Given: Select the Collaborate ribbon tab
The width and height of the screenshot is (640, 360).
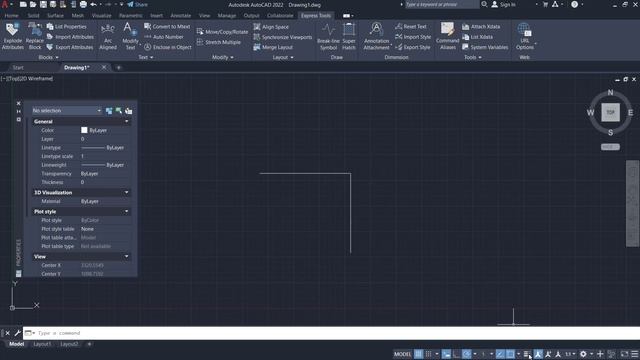Looking at the screenshot, I should pyautogui.click(x=280, y=16).
